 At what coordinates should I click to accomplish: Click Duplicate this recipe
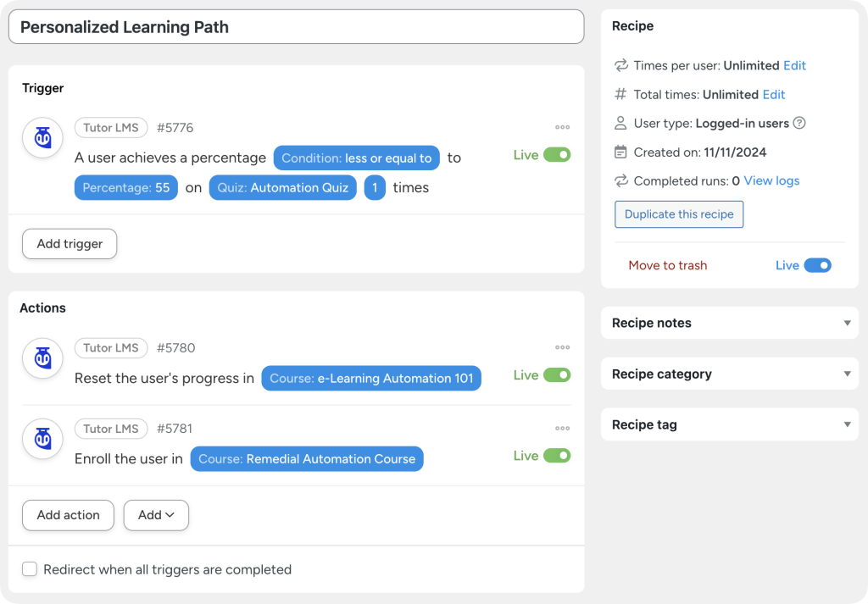pyautogui.click(x=678, y=213)
